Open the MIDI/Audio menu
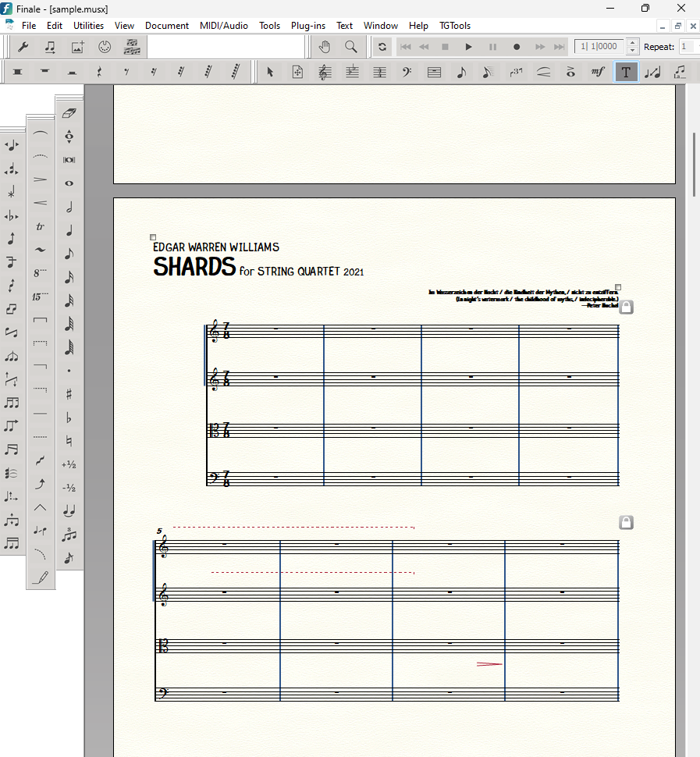The image size is (700, 757). coord(223,25)
